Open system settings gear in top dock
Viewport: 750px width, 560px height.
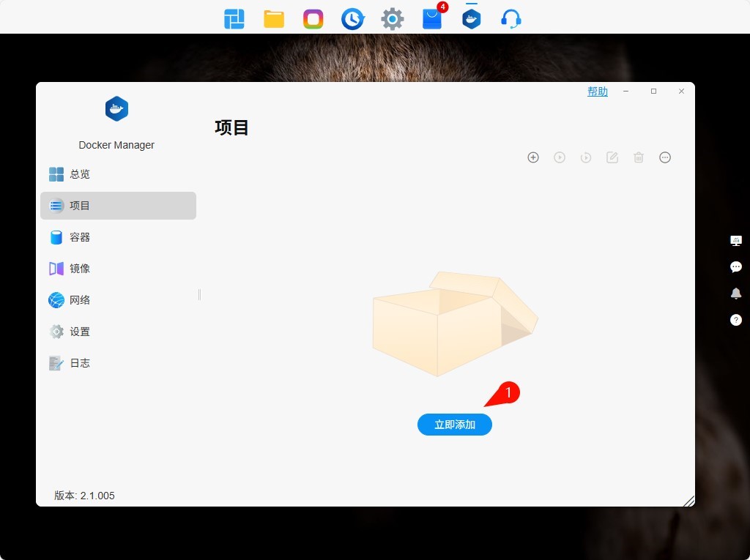(393, 20)
